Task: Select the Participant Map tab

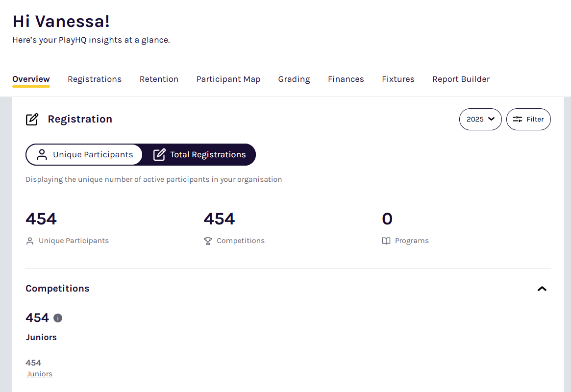Action: tap(228, 79)
